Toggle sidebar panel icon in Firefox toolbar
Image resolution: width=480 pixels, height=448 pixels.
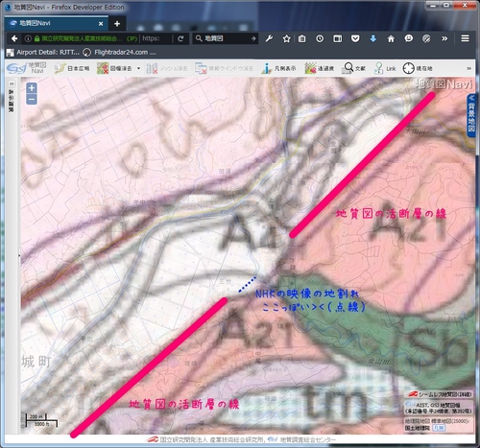coord(338,38)
